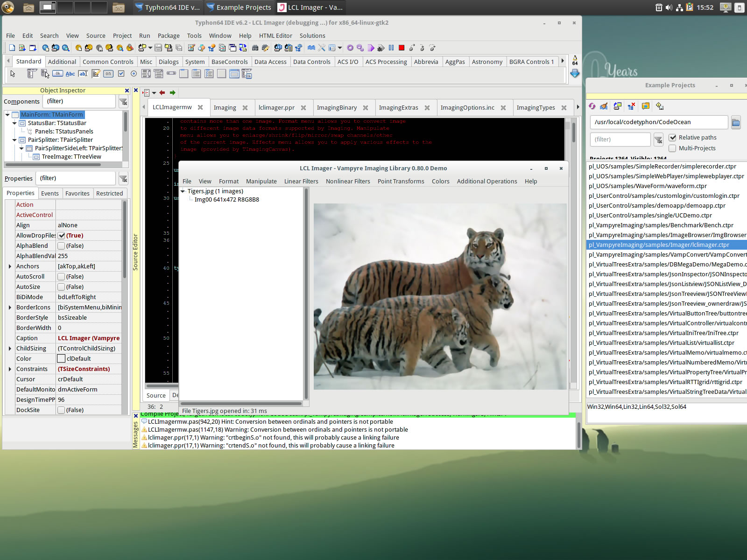Enable the Multi-Projects checkbox

[672, 148]
